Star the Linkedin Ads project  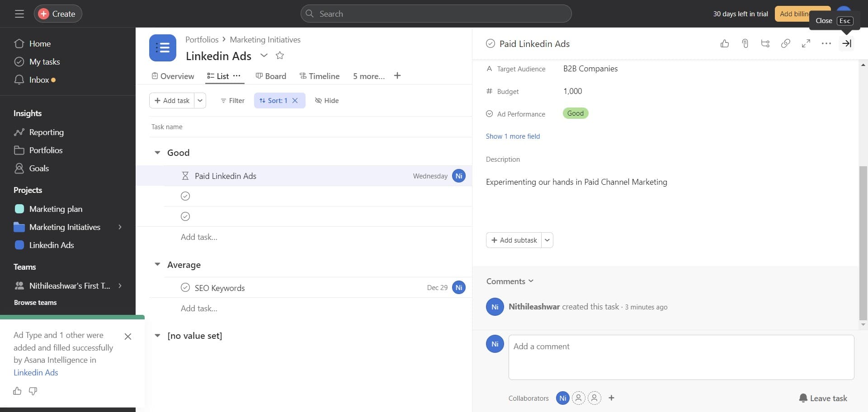coord(280,56)
